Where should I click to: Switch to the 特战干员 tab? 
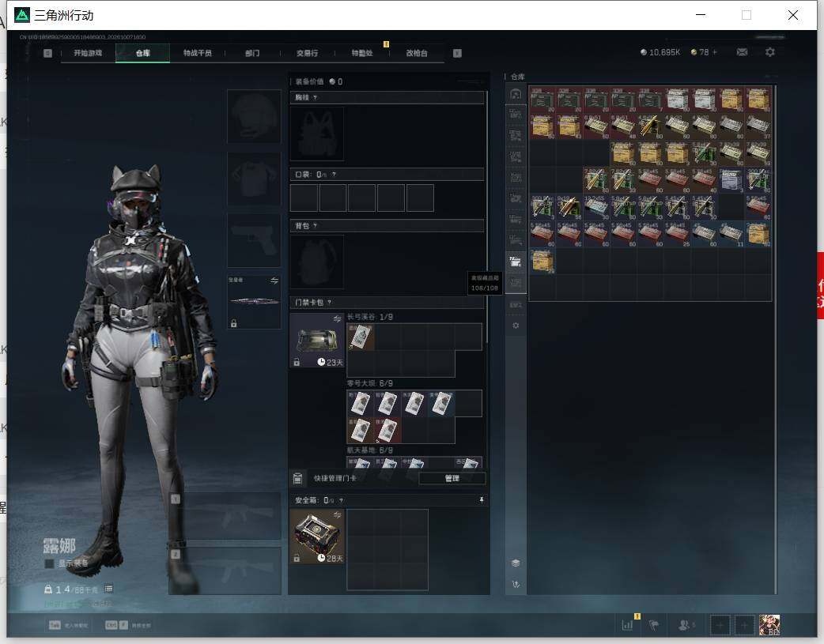click(x=198, y=53)
